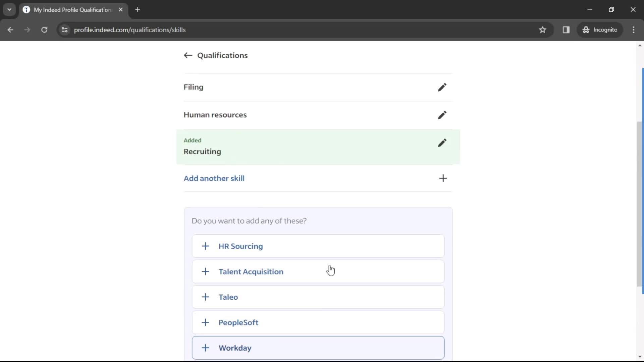Select the Filing skill row text
Screen dimensions: 644x362
194,87
